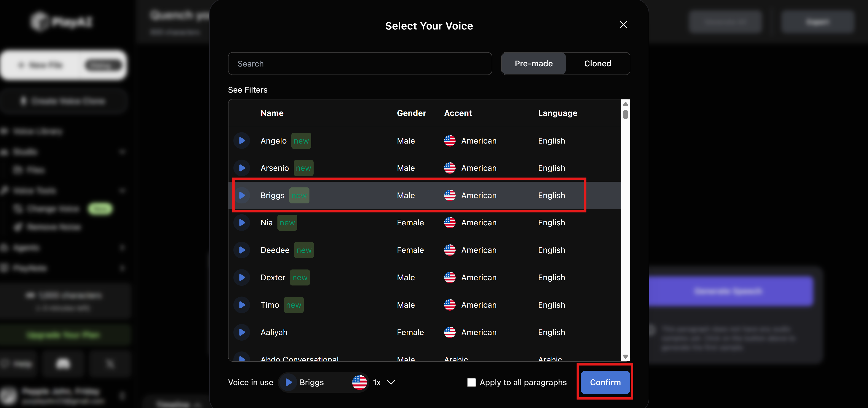Preview the Deedee voice sample
The height and width of the screenshot is (408, 868).
point(242,250)
